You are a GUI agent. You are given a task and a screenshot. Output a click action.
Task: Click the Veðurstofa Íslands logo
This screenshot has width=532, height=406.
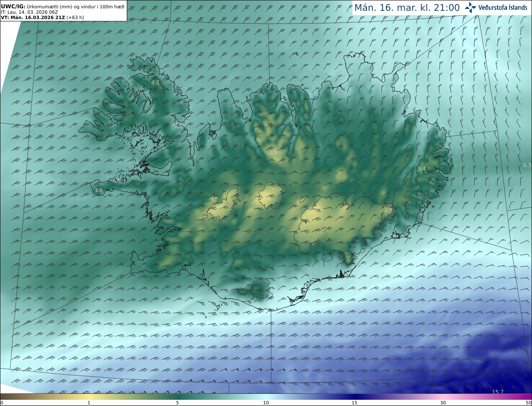495,7
